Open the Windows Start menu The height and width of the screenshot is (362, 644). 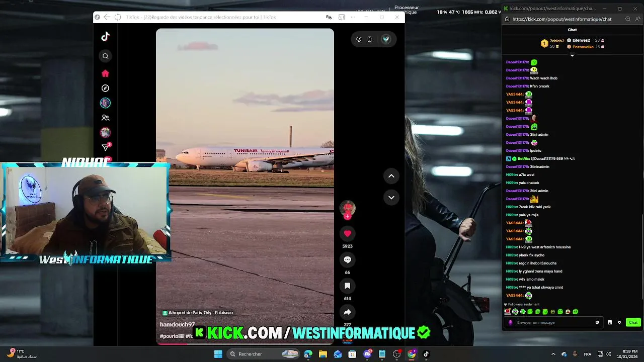[218, 354]
